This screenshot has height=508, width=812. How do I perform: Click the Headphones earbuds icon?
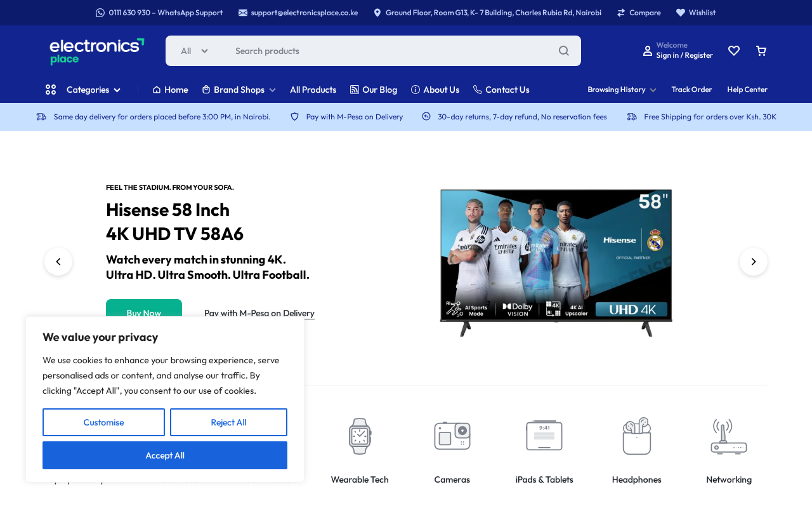point(637,436)
